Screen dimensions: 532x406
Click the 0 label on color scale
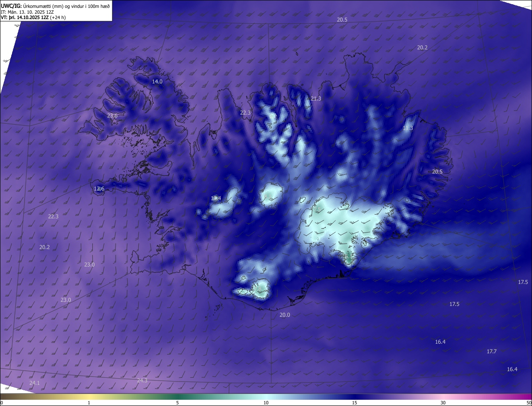[2, 403]
